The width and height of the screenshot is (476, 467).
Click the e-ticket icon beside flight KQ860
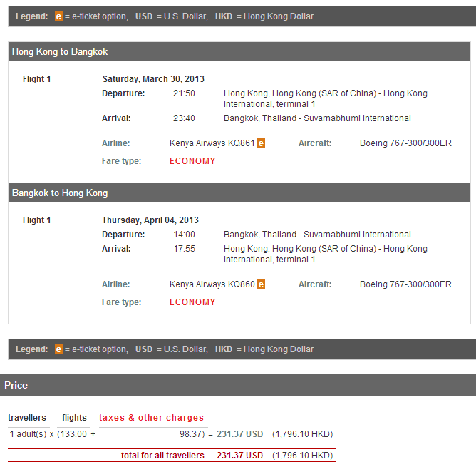tap(261, 284)
